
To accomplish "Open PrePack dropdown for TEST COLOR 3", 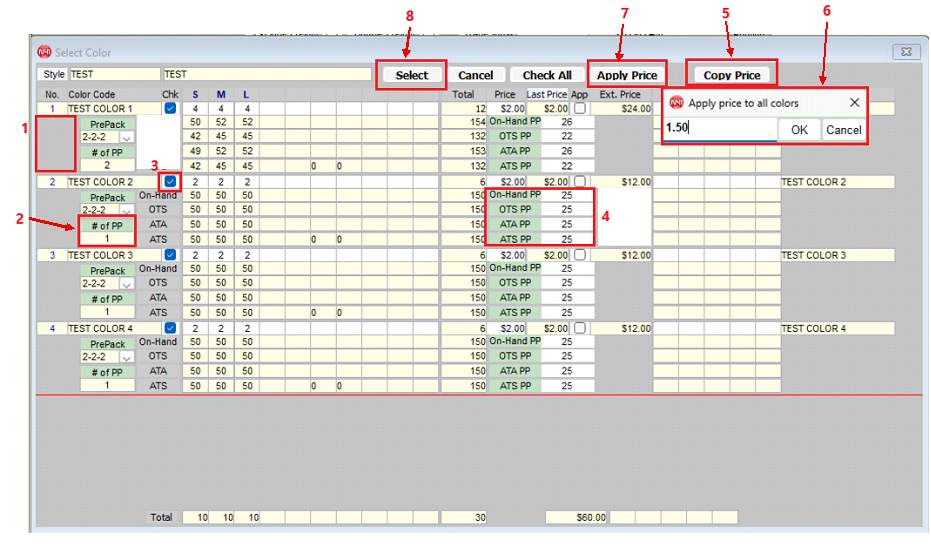I will [x=126, y=284].
